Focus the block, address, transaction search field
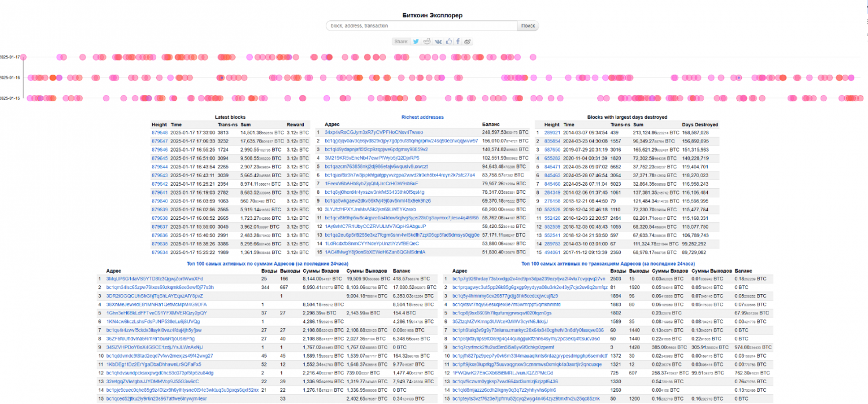 point(421,26)
